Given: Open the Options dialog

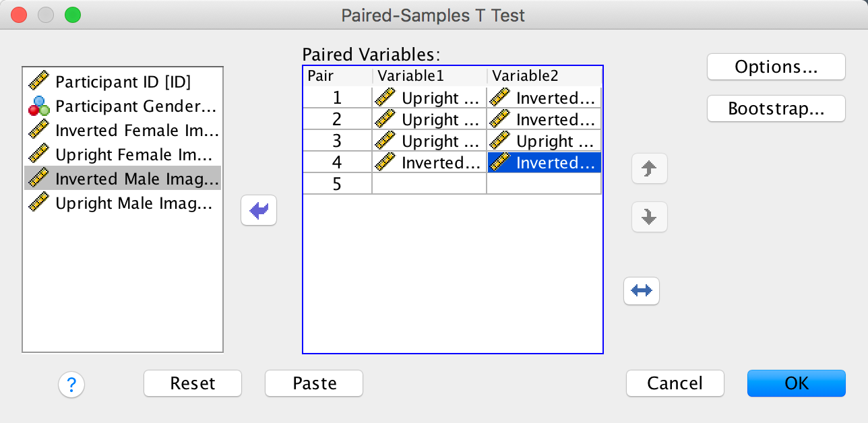Looking at the screenshot, I should tap(776, 67).
